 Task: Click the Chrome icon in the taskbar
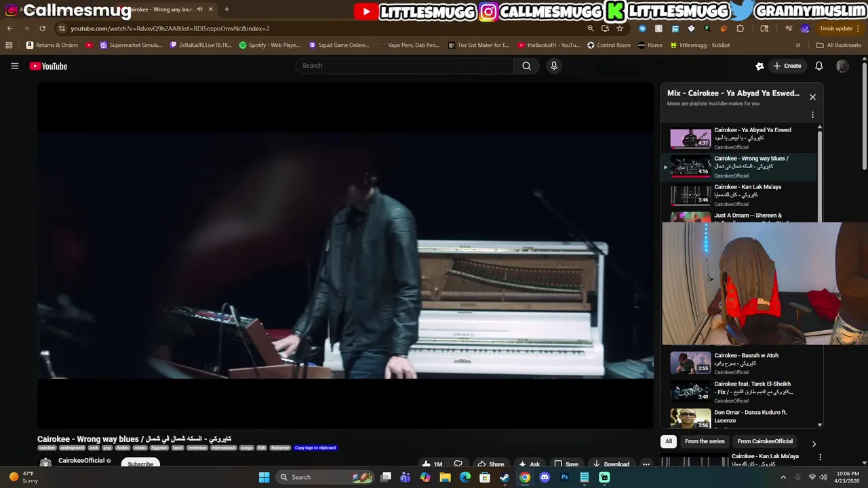(525, 477)
